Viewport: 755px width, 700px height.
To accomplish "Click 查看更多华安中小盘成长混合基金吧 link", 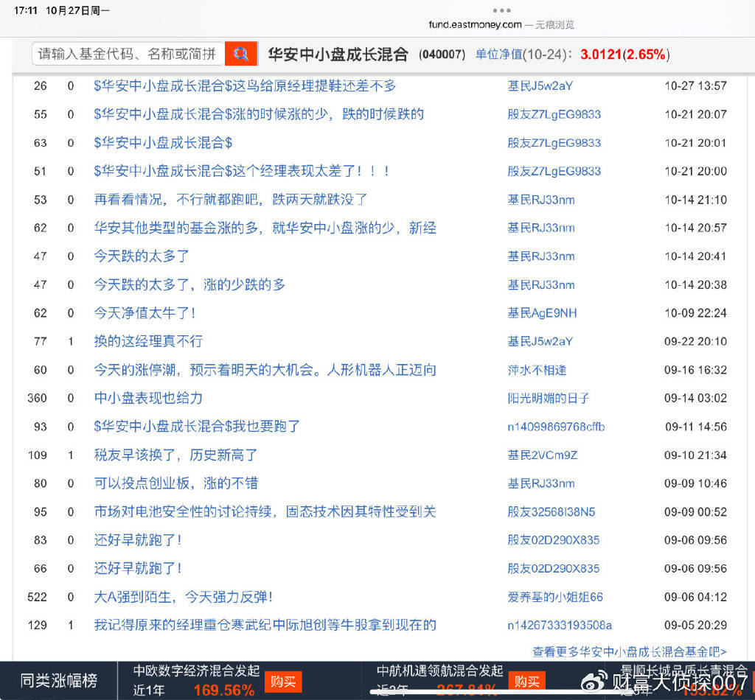I will pos(629,651).
